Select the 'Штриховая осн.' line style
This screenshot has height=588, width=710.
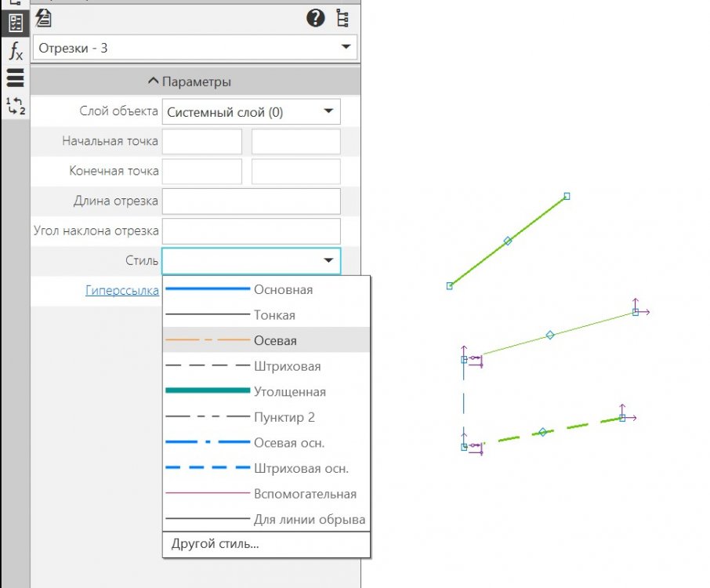tap(266, 467)
